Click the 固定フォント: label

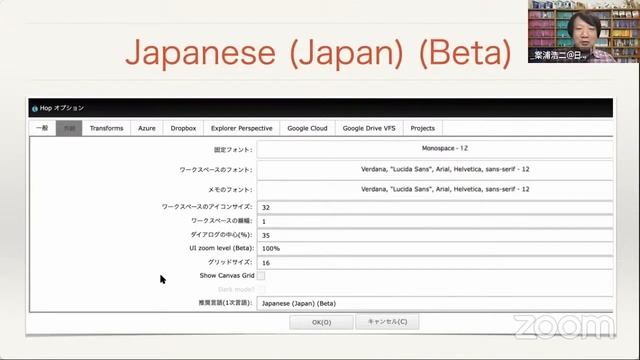point(233,150)
